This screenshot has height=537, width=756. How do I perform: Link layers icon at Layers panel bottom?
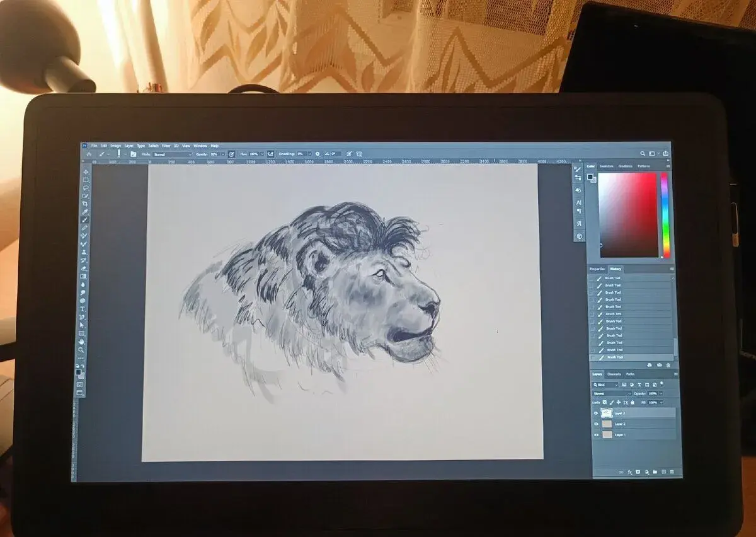click(x=621, y=471)
